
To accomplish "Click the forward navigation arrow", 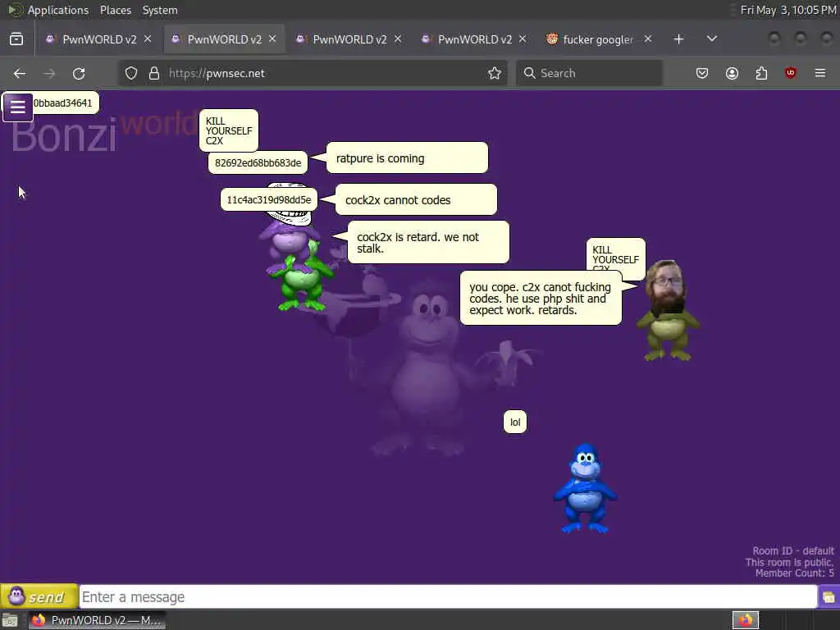I will click(49, 73).
